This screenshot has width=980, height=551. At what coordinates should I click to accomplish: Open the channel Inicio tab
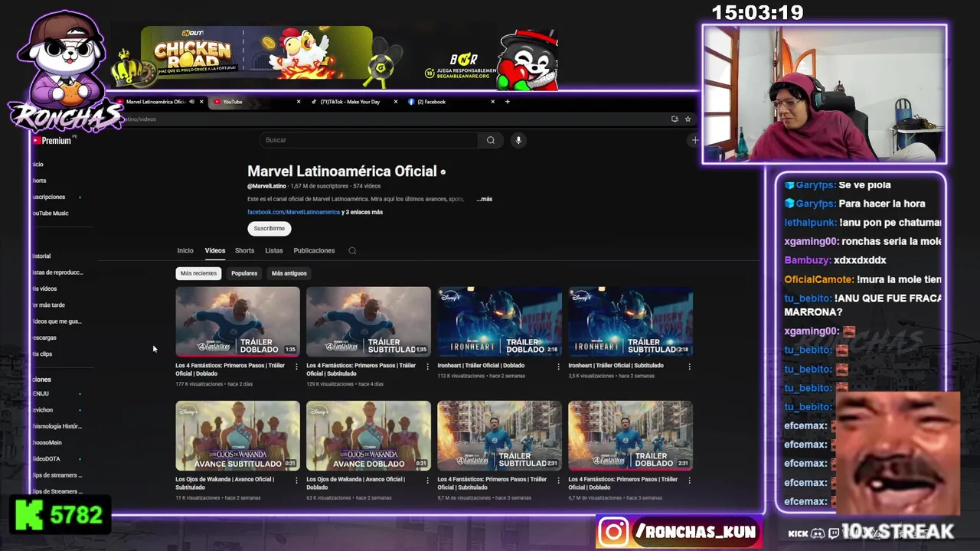click(x=185, y=251)
